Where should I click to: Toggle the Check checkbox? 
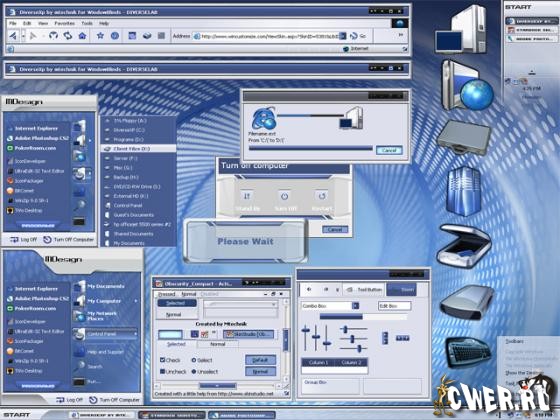pyautogui.click(x=162, y=360)
